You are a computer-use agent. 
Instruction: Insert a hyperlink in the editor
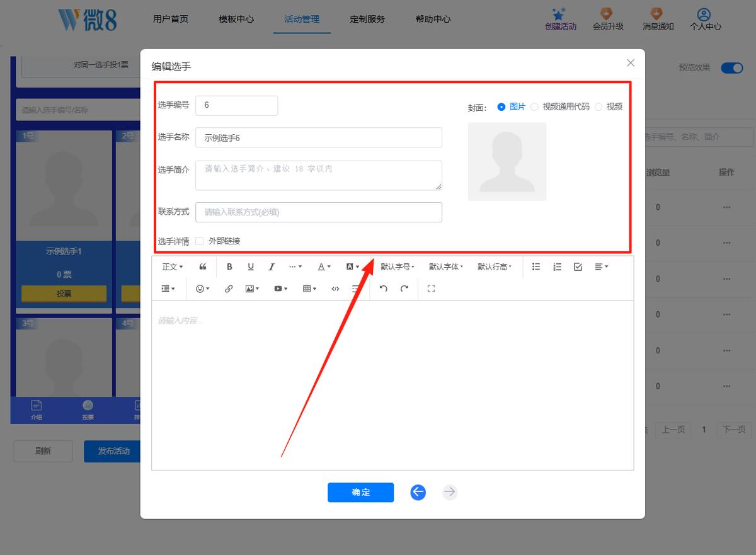(x=229, y=289)
